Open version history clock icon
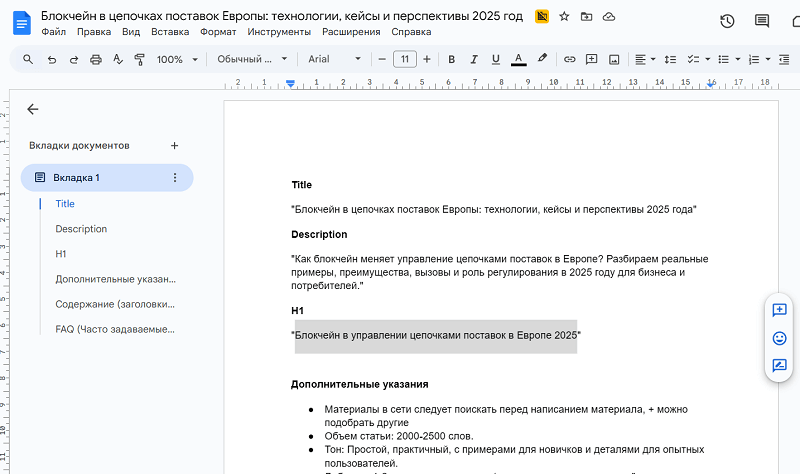This screenshot has width=800, height=474. tap(727, 21)
